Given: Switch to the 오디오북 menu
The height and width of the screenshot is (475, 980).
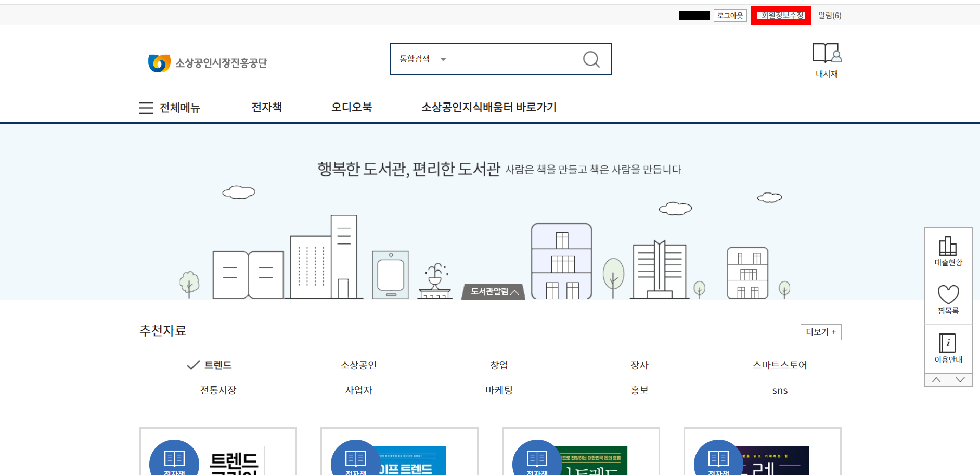Looking at the screenshot, I should click(351, 107).
